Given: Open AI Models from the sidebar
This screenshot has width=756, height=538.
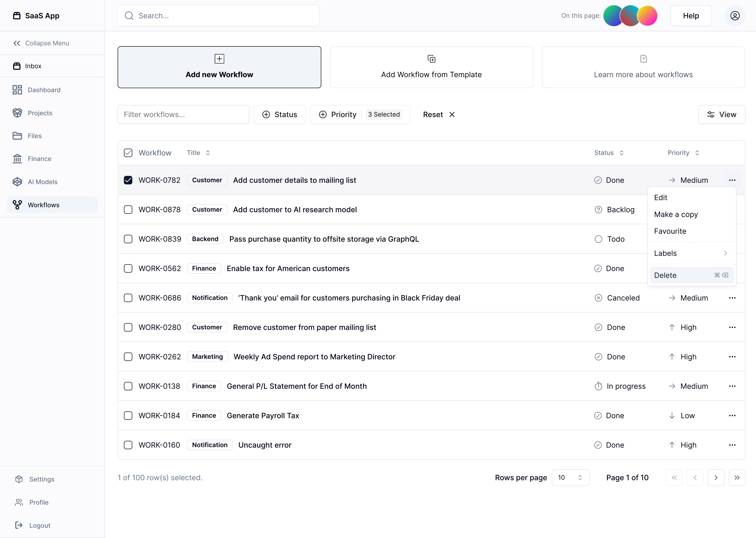Looking at the screenshot, I should tap(17, 182).
